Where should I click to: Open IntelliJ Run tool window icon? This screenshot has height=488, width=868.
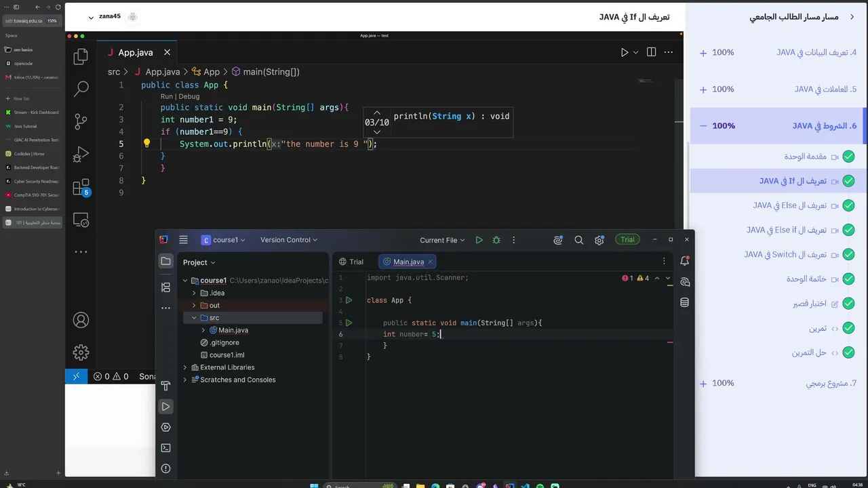click(x=166, y=407)
